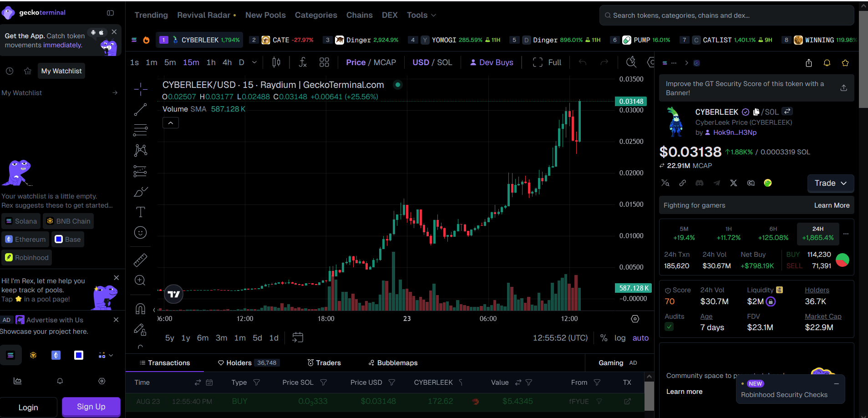
Task: Expand the more chains dropdown in sidebar
Action: point(106,355)
